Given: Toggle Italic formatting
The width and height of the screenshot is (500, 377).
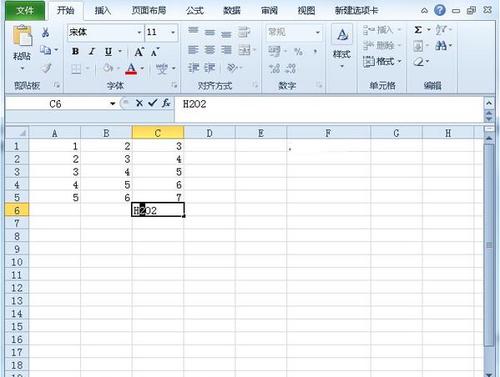Looking at the screenshot, I should [x=92, y=51].
